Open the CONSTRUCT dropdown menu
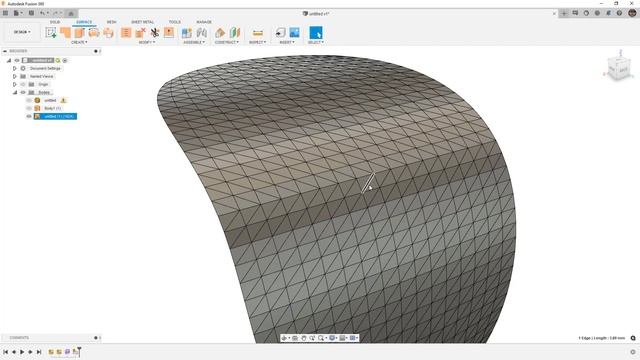The image size is (640, 360). click(x=227, y=42)
